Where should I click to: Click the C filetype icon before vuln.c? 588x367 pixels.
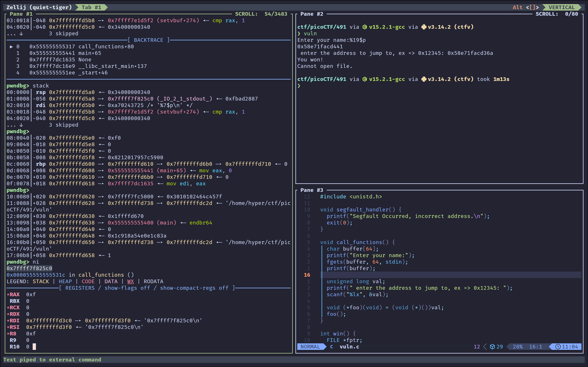click(x=331, y=347)
